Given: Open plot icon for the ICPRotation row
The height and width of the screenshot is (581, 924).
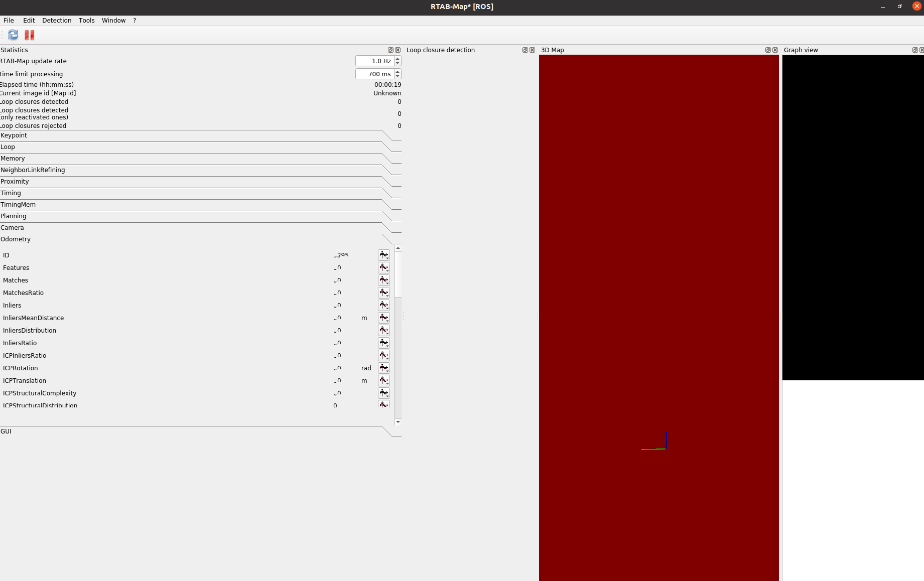Looking at the screenshot, I should 383,368.
